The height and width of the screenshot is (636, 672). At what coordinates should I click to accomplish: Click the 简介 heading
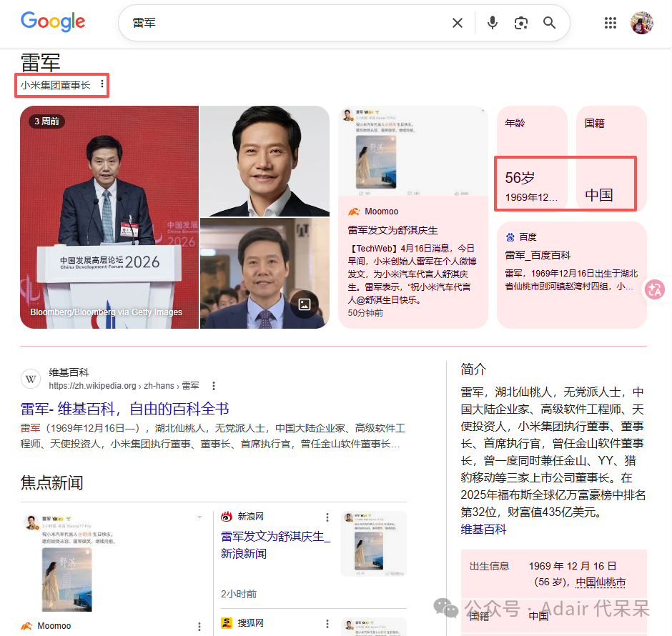(x=473, y=369)
